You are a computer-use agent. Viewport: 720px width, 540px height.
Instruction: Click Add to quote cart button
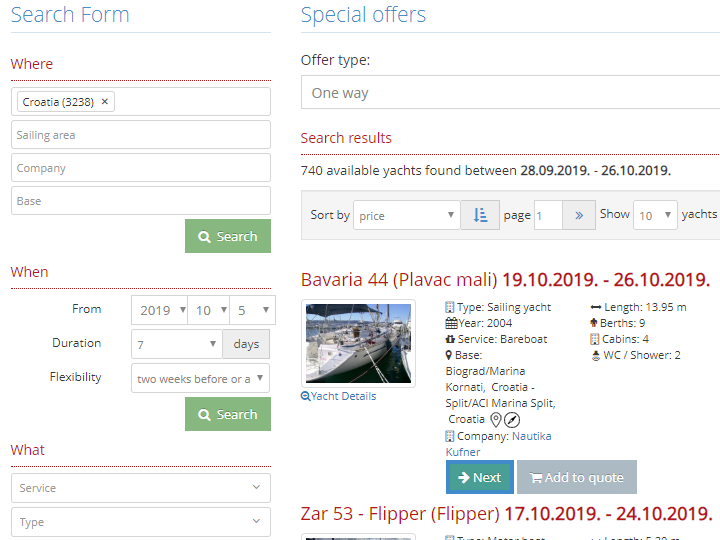[576, 478]
